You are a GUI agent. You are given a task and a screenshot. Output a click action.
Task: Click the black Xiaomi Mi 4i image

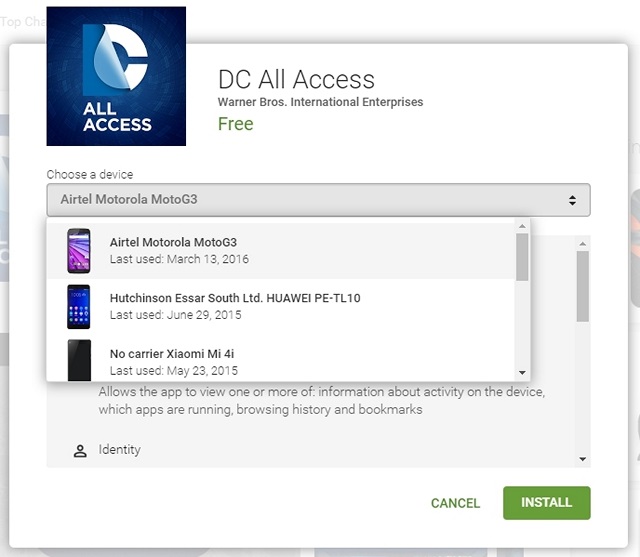79,360
